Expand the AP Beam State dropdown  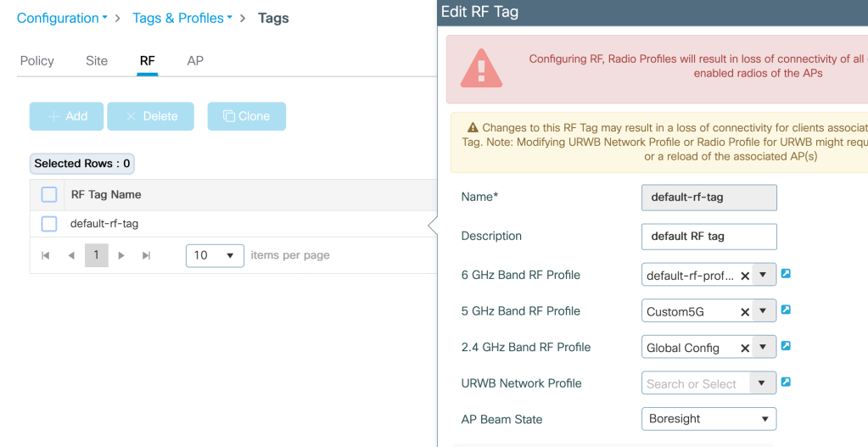pyautogui.click(x=708, y=419)
